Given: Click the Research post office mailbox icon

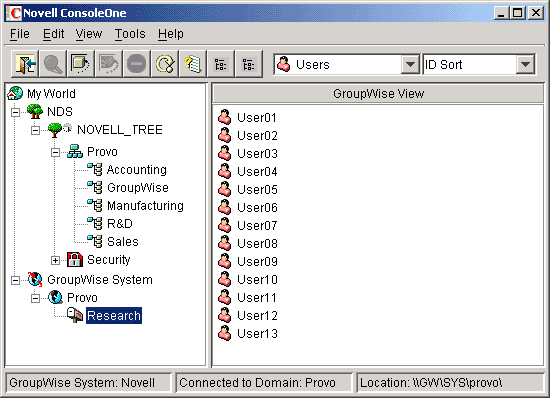Looking at the screenshot, I should coord(75,315).
